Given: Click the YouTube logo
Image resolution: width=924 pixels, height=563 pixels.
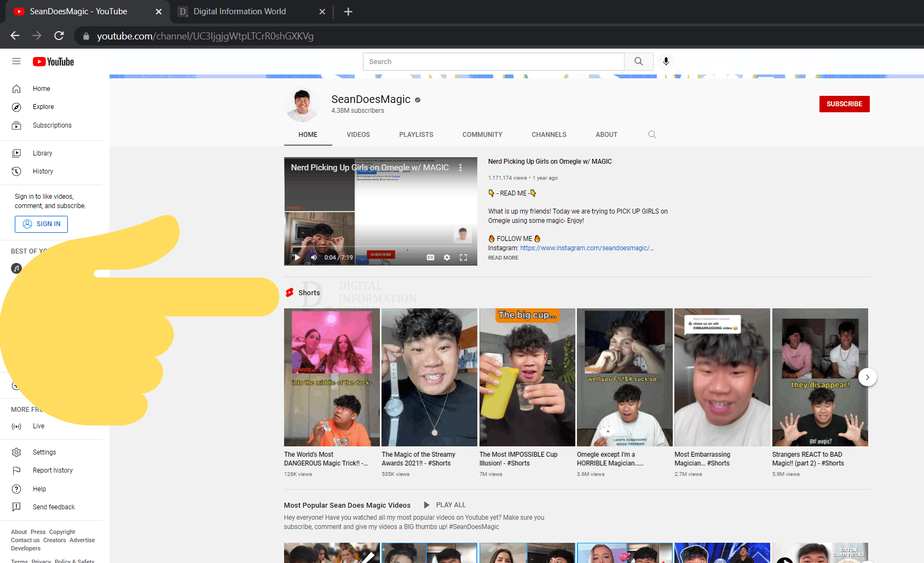Looking at the screenshot, I should click(53, 62).
